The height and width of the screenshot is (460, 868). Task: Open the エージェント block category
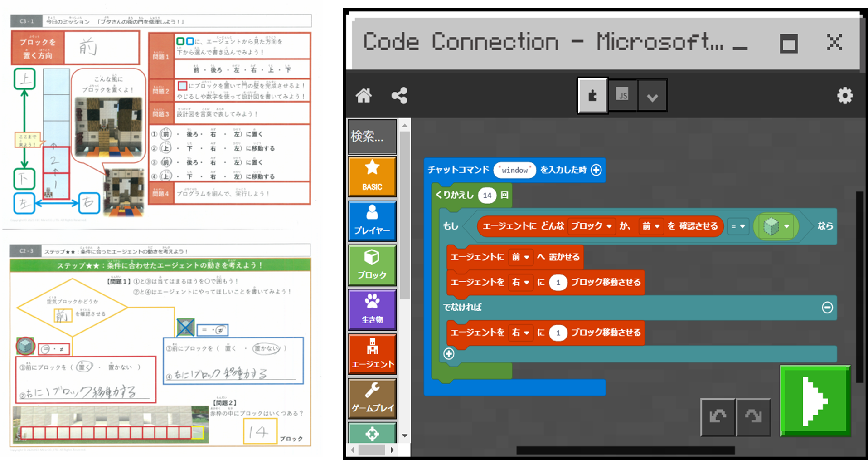(x=372, y=354)
